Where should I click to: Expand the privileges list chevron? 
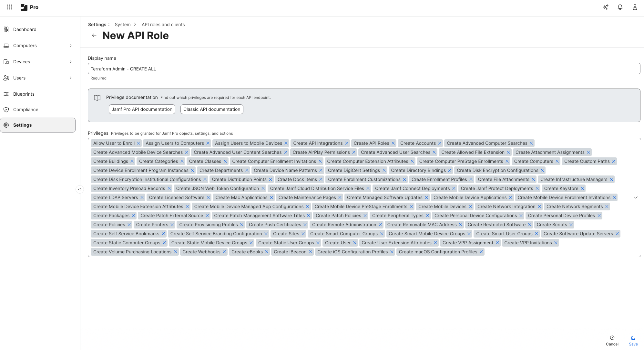(636, 197)
